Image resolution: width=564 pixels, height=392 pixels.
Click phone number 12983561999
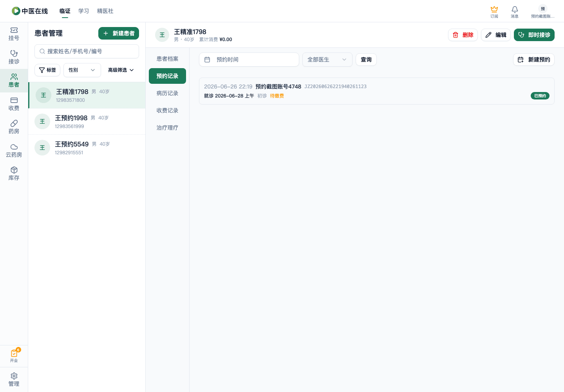(69, 126)
